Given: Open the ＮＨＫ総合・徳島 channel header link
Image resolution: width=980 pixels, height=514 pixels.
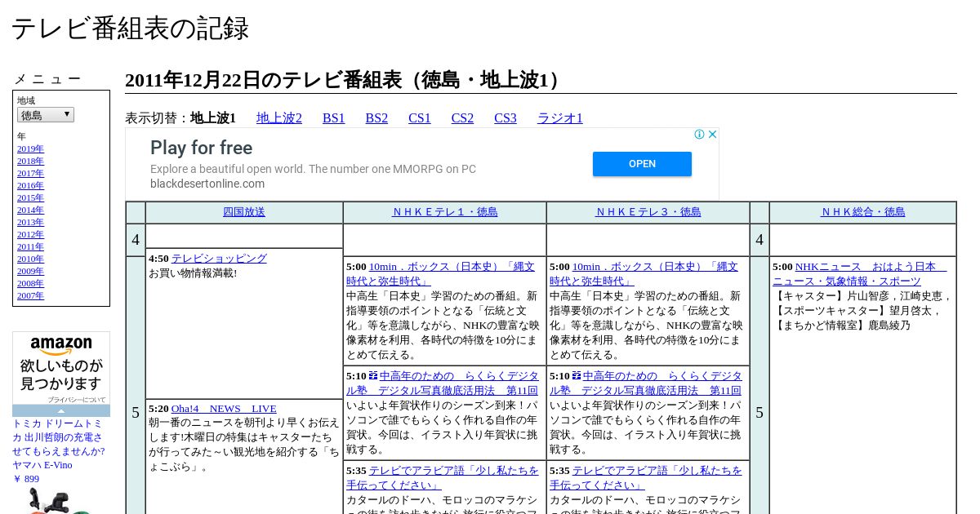Looking at the screenshot, I should tap(863, 212).
